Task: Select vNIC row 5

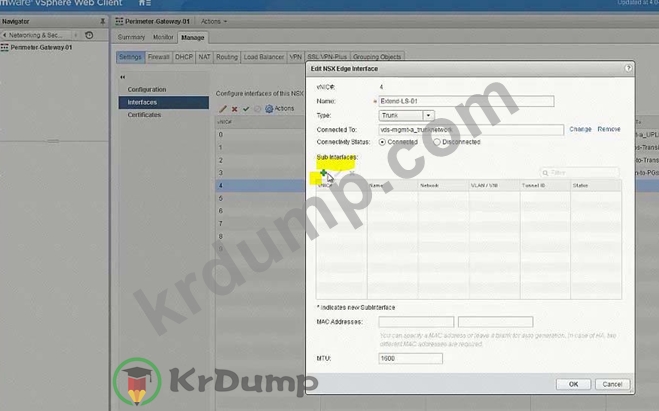Action: point(261,198)
